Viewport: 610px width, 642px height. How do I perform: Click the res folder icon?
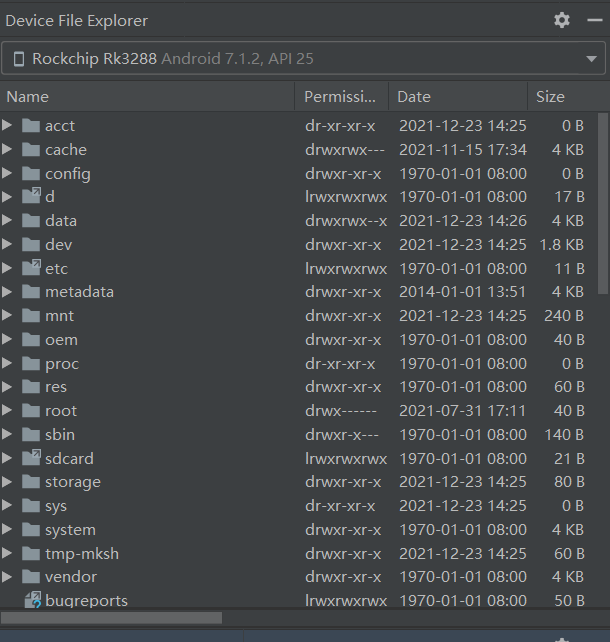[x=31, y=387]
